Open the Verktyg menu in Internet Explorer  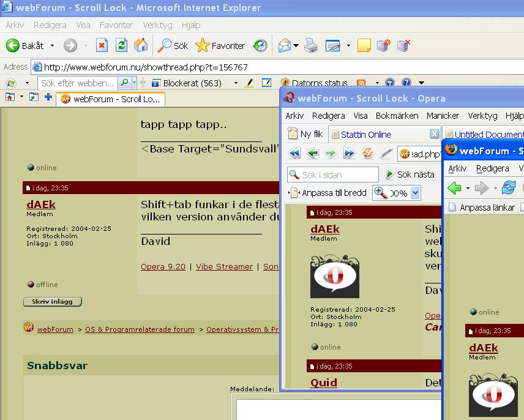tap(157, 25)
